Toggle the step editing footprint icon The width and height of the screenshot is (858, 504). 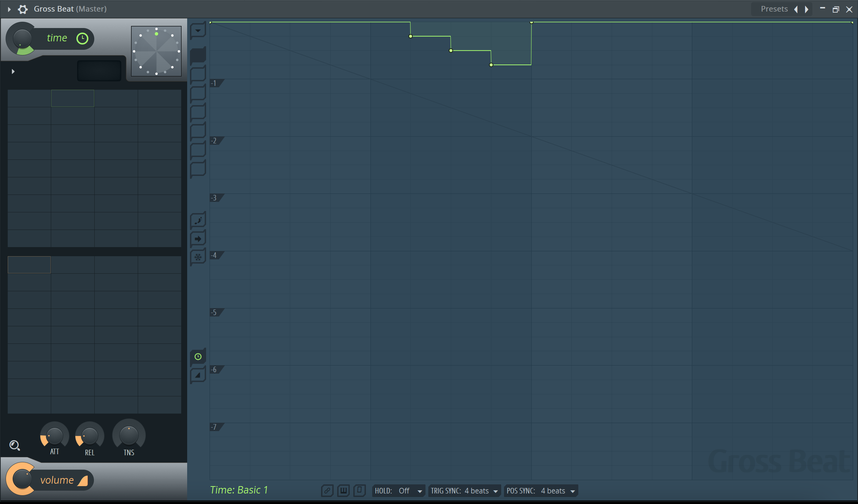point(198,220)
